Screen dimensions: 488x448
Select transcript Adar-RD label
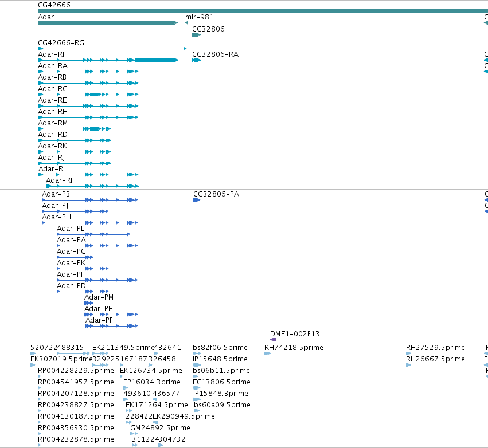coord(53,135)
